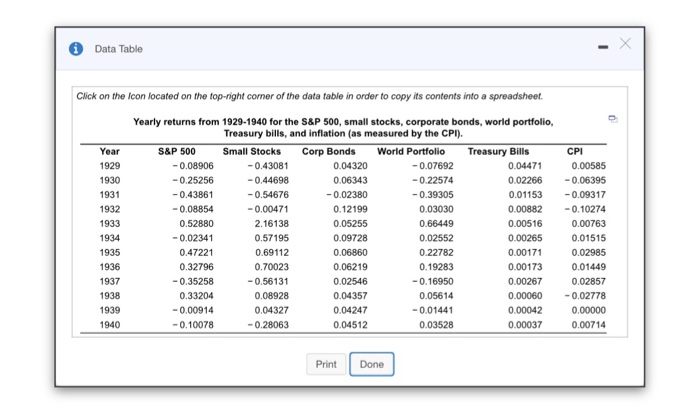
Task: Click the year 1932 row label
Action: [x=110, y=209]
